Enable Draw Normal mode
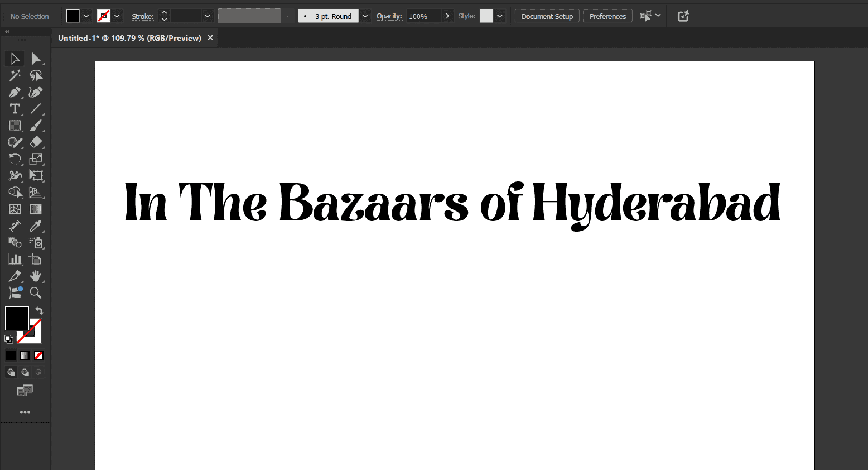This screenshot has height=470, width=868. coord(11,372)
